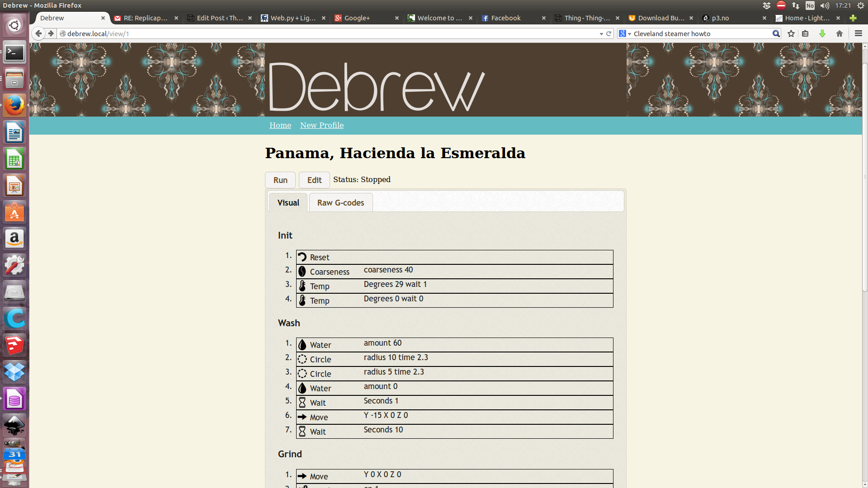868x488 pixels.
Task: Click the Seconds 1 hourglass icon
Action: [302, 403]
